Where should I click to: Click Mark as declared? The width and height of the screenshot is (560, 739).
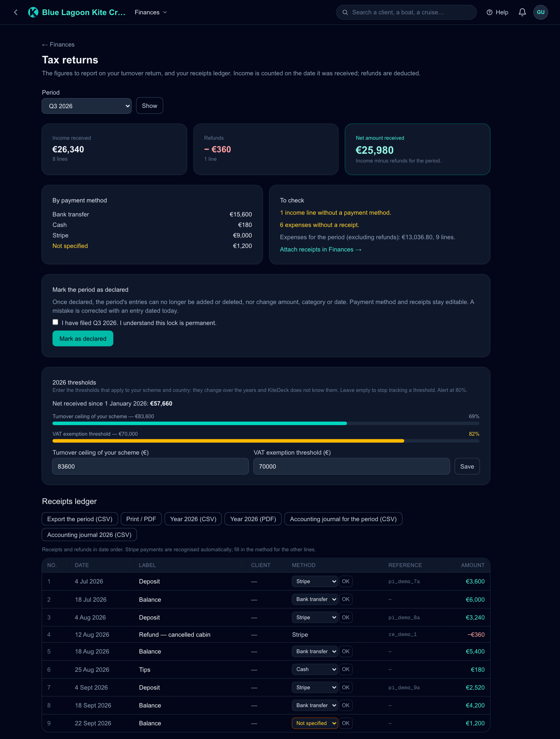[83, 339]
